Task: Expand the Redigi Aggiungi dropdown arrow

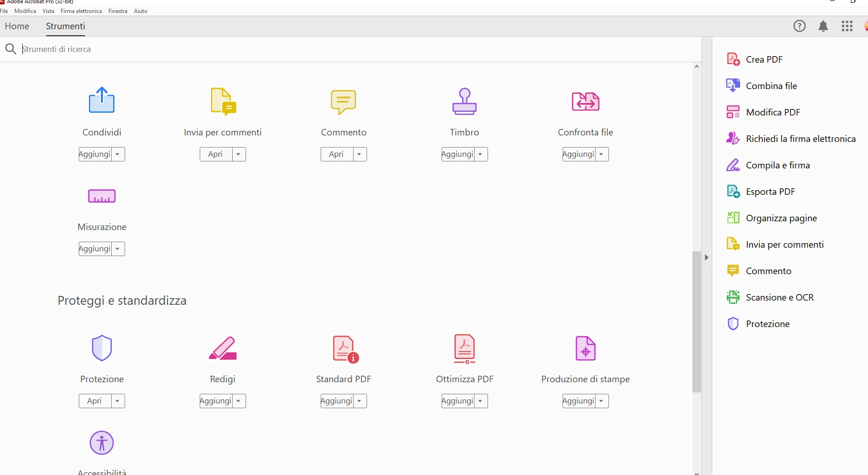Action: point(239,401)
